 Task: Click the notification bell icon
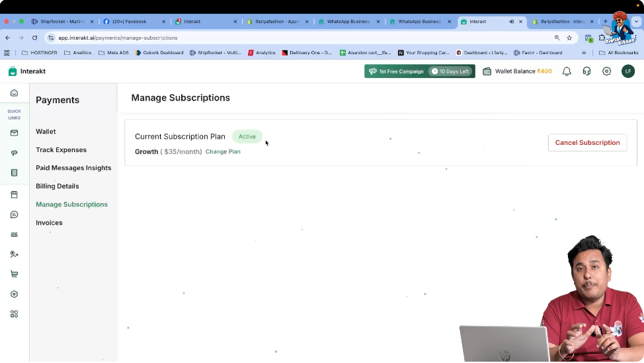click(567, 71)
